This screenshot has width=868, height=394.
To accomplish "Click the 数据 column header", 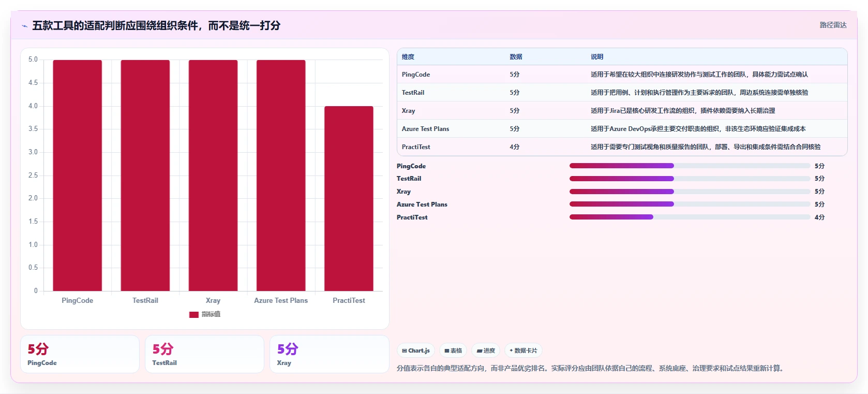I will coord(516,57).
